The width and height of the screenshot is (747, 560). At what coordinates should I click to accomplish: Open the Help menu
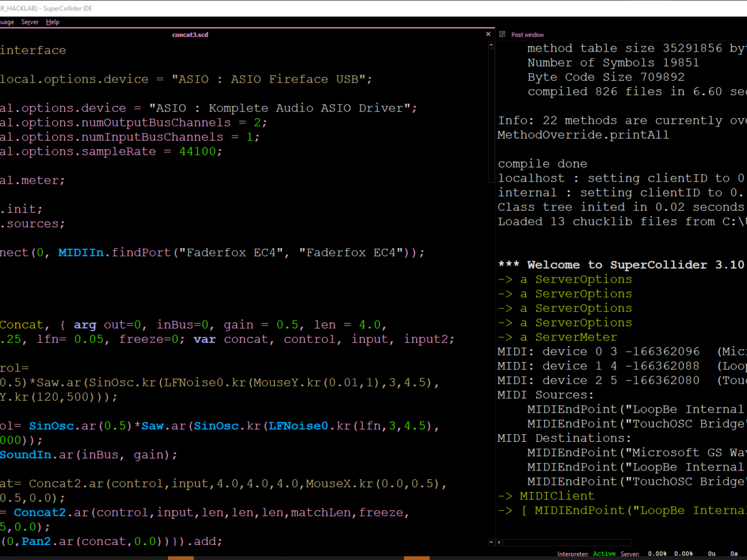point(53,22)
